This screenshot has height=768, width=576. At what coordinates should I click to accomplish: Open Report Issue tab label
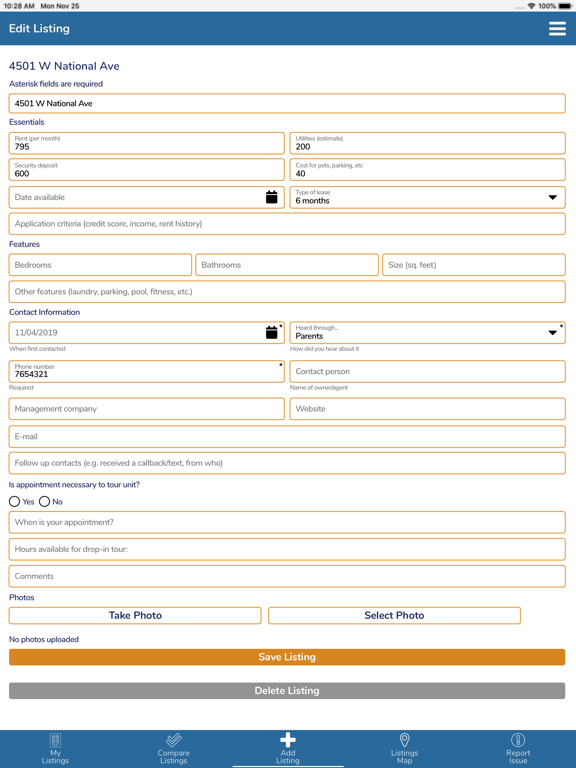[518, 757]
